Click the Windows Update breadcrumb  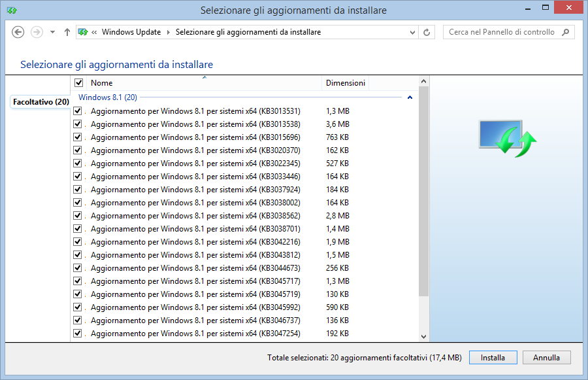pos(131,32)
